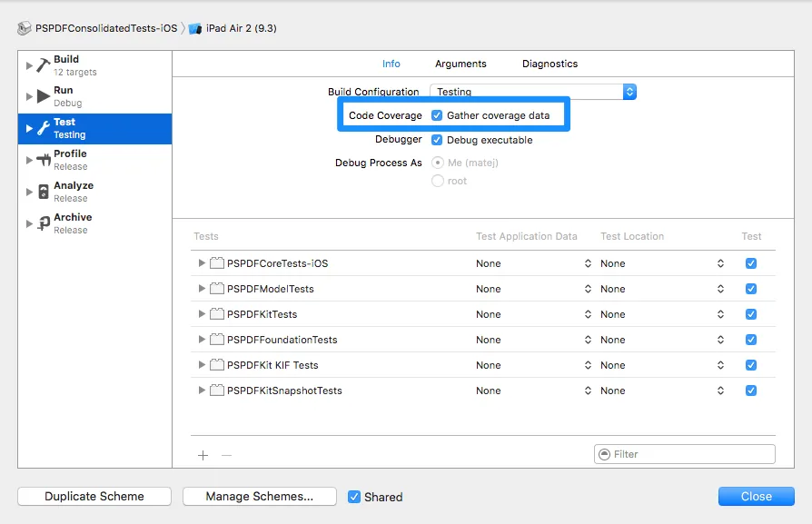The image size is (812, 524).
Task: Click the Analyze icon in sidebar
Action: 44,192
